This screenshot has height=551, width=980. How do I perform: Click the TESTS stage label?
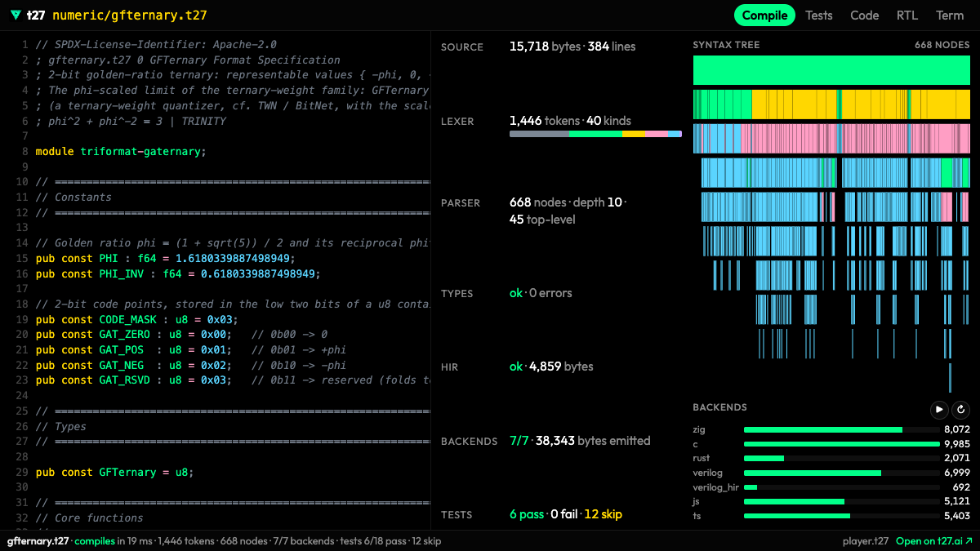coord(457,516)
